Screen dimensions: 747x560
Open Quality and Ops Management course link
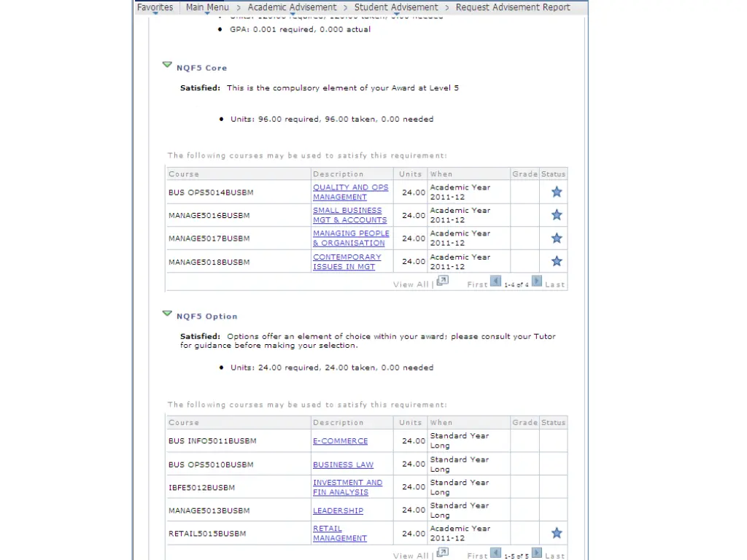351,192
